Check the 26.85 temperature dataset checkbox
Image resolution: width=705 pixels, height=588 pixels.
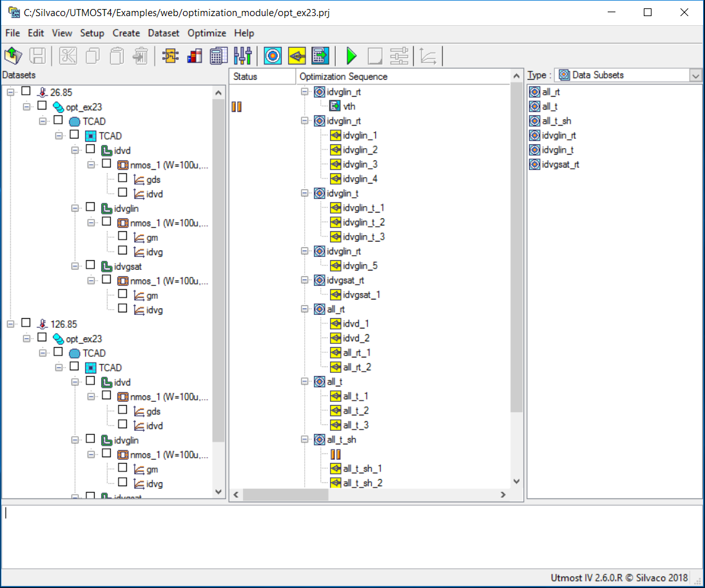pos(26,91)
